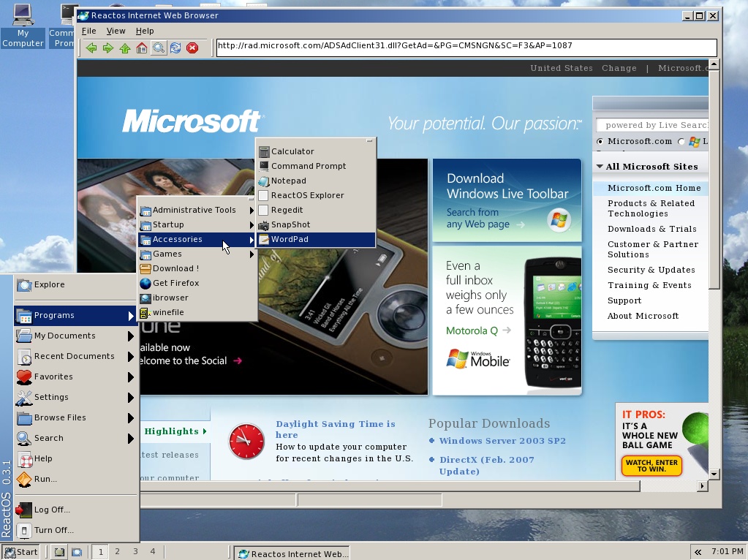Start ReactOS Explorer from the Accessories menu
Image resolution: width=748 pixels, height=560 pixels.
tap(316, 195)
